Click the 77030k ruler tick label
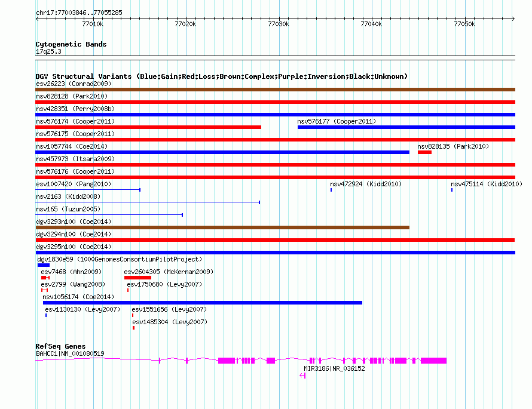The width and height of the screenshot is (532, 409). tap(279, 24)
